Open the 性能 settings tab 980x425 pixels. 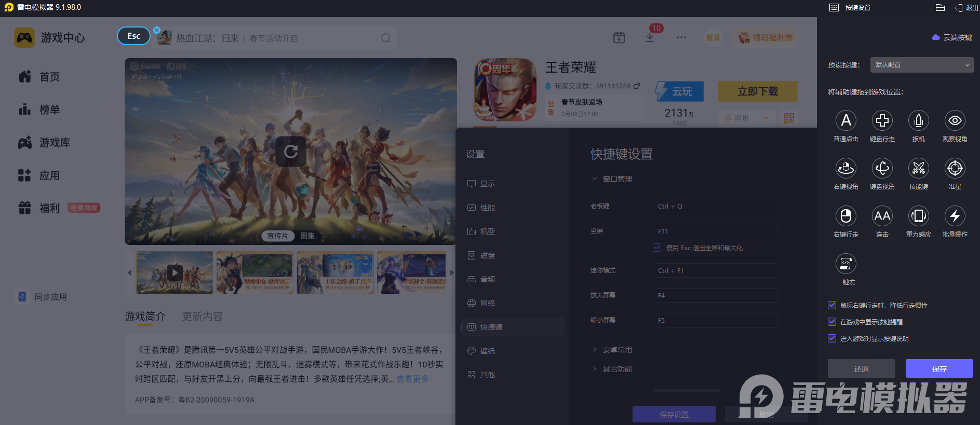513,208
